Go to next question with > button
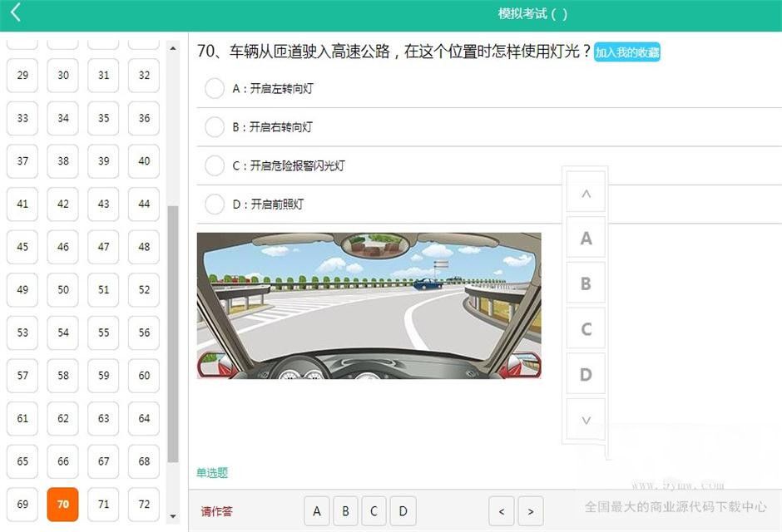The height and width of the screenshot is (532, 782). coord(531,511)
